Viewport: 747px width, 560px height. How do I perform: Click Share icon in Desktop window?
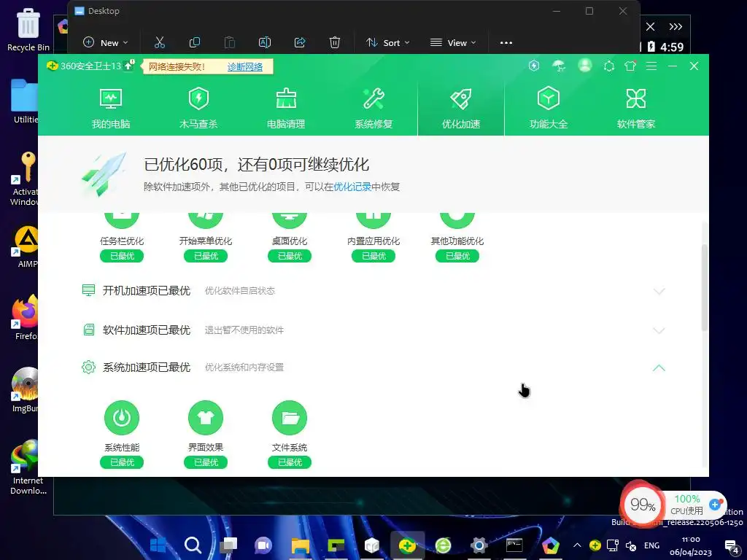(x=300, y=42)
